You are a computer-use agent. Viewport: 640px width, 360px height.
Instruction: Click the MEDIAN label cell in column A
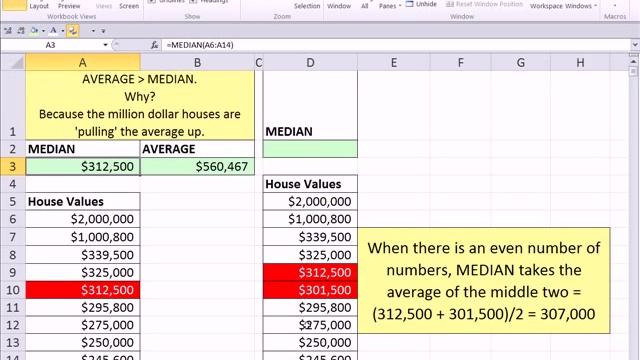point(83,149)
